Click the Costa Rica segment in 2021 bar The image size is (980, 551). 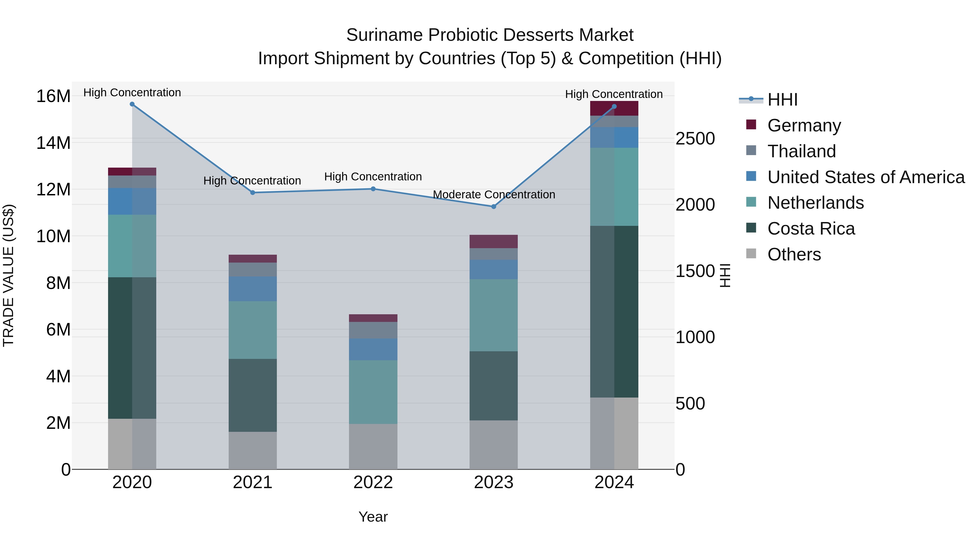click(x=253, y=395)
